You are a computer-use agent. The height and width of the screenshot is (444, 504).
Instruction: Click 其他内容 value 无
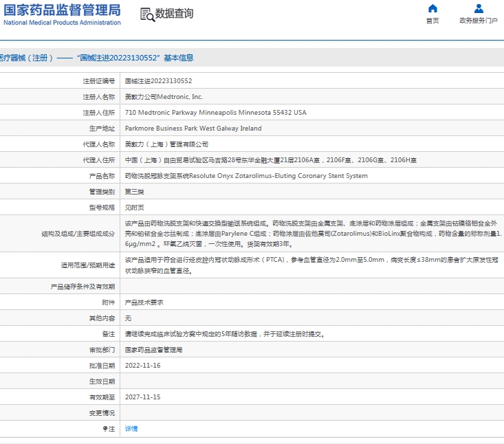point(128,318)
